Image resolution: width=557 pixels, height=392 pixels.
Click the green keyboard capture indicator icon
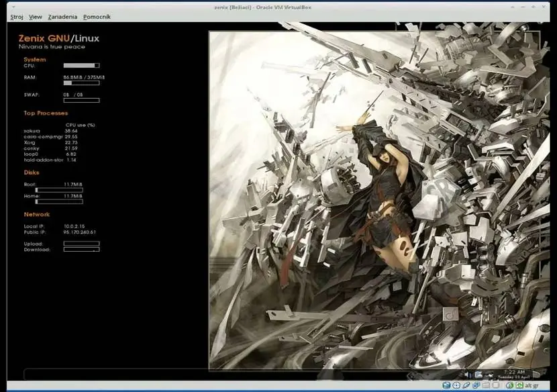click(519, 385)
